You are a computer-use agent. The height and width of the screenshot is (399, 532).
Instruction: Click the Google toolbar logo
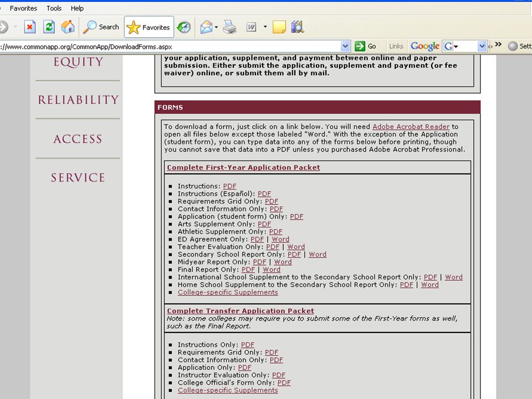(425, 46)
